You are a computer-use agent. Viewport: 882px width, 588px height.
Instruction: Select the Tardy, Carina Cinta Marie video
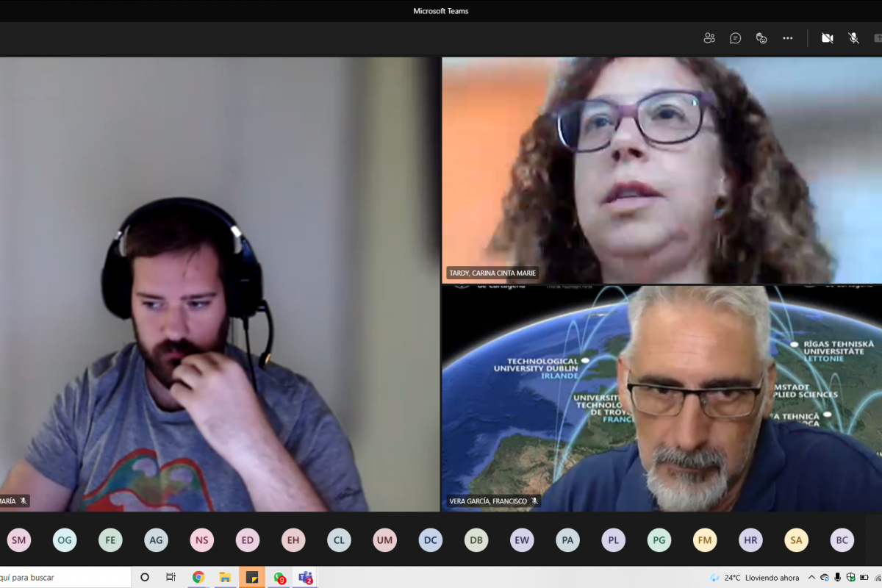[x=661, y=171]
